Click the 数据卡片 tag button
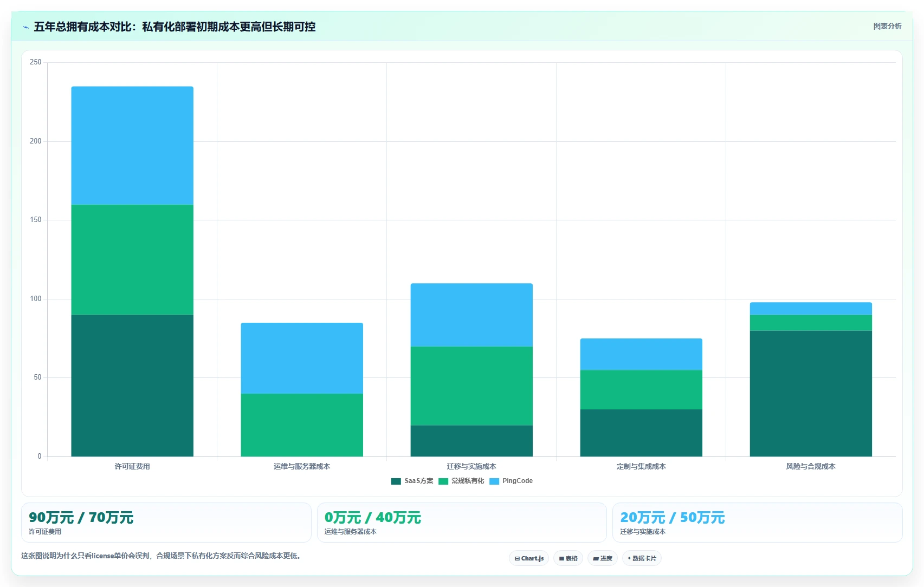 pos(642,558)
